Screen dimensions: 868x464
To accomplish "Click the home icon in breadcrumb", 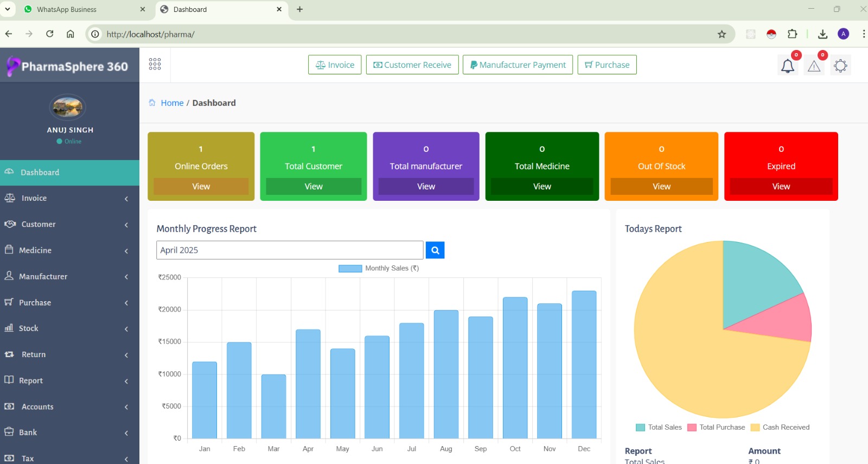I will pyautogui.click(x=152, y=103).
